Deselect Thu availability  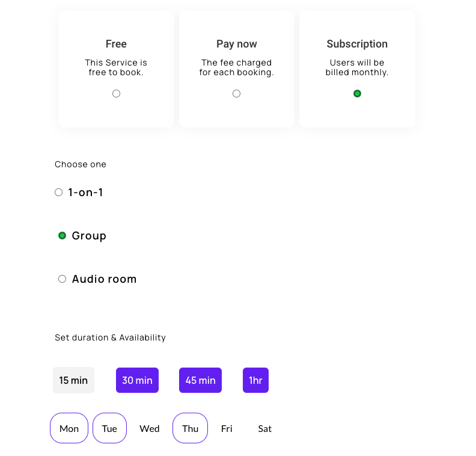pyautogui.click(x=191, y=428)
